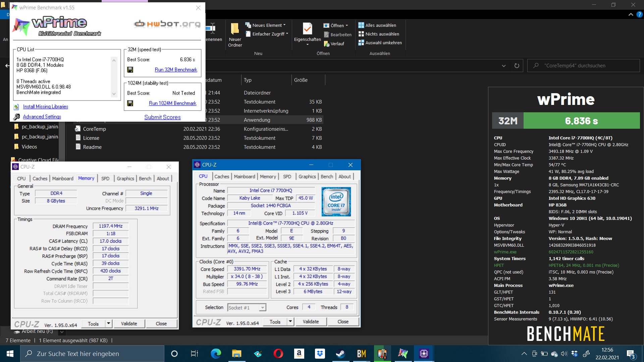Click the Alles auswählen icon
Image resolution: width=644 pixels, height=362 pixels.
[x=361, y=25]
